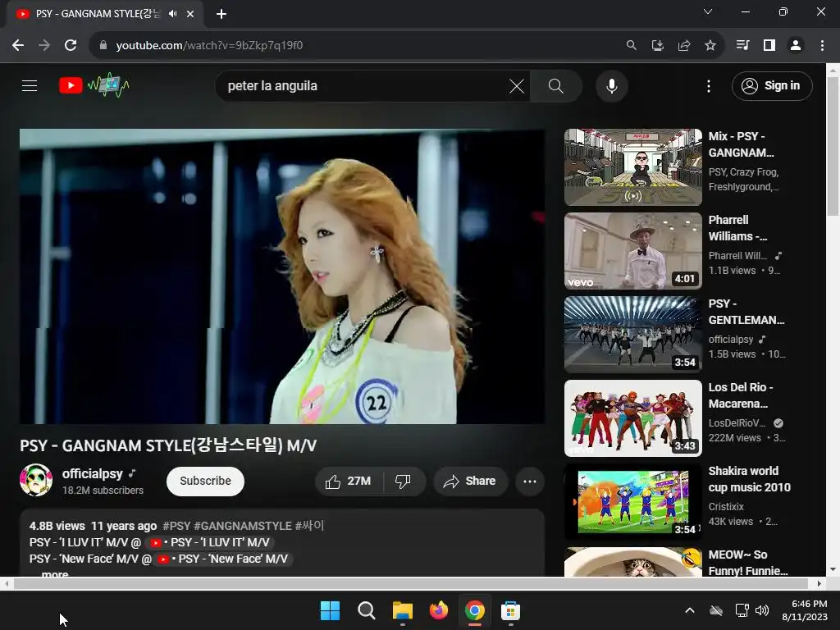Like the video with thumbs up
840x630 pixels.
coord(349,481)
